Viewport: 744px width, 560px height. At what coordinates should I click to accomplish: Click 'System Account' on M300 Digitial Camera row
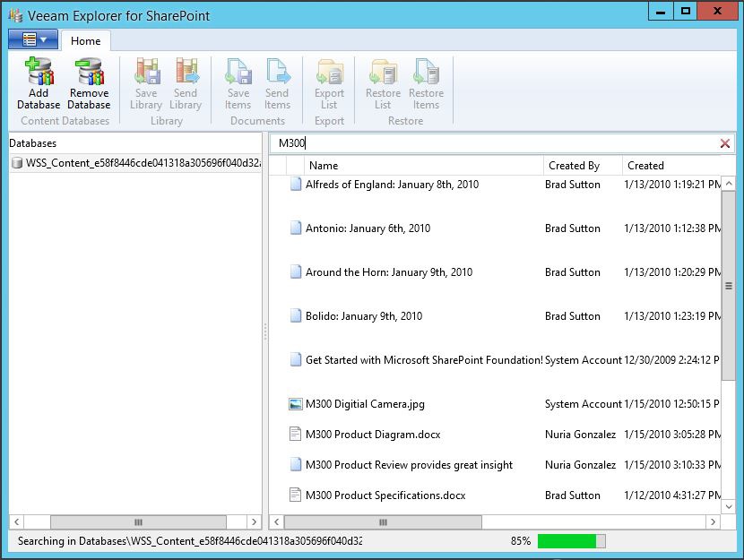pos(584,404)
